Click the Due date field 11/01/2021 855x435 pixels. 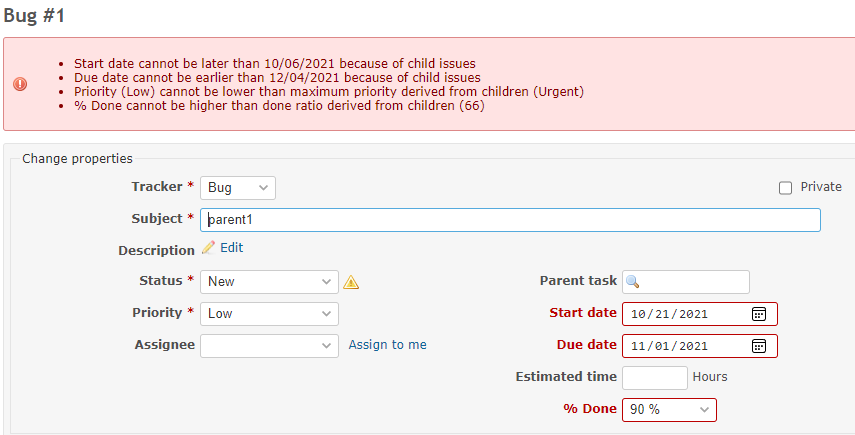pyautogui.click(x=700, y=346)
